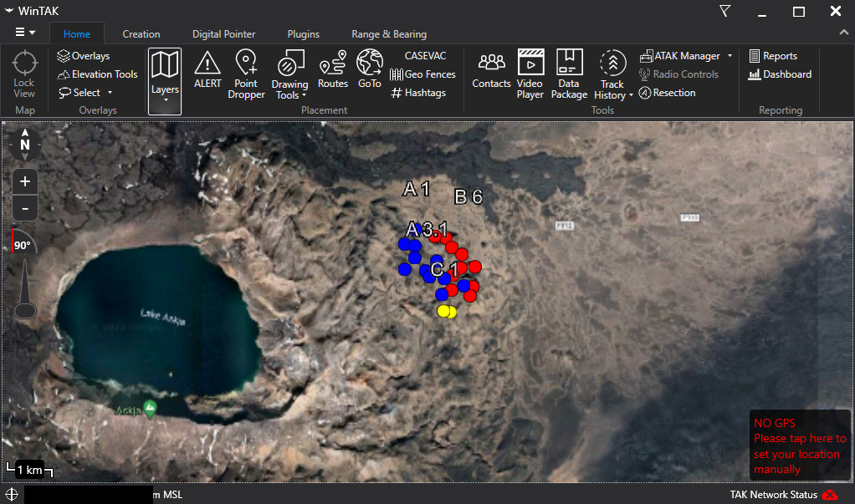Click the map tilt slider handle

24,311
